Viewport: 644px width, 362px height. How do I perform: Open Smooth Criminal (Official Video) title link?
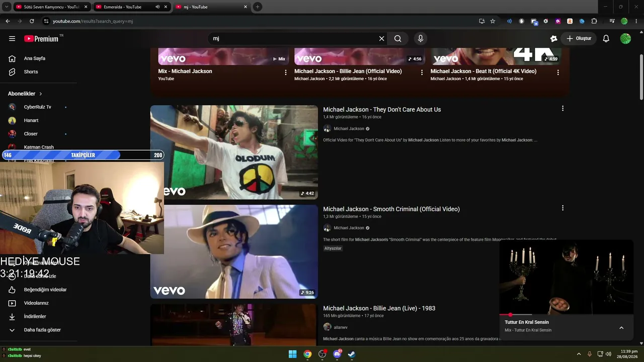coord(391,209)
